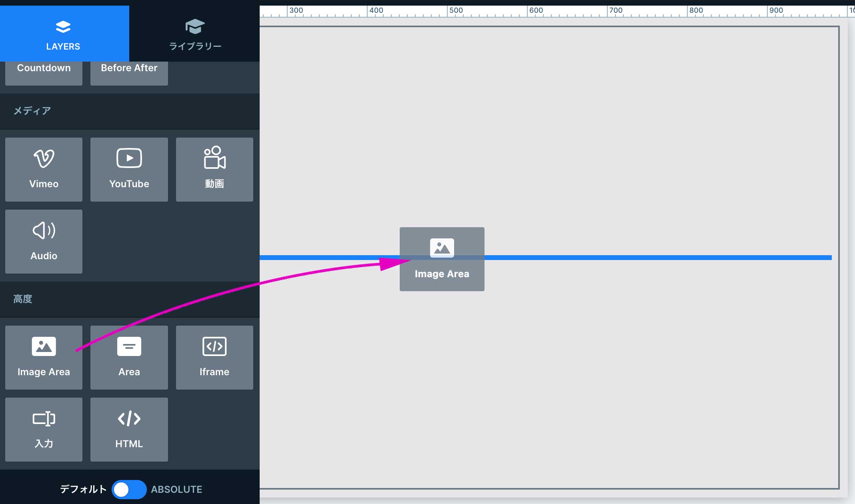Toggle the デフォルト / ABSOLUTE switch

click(129, 489)
